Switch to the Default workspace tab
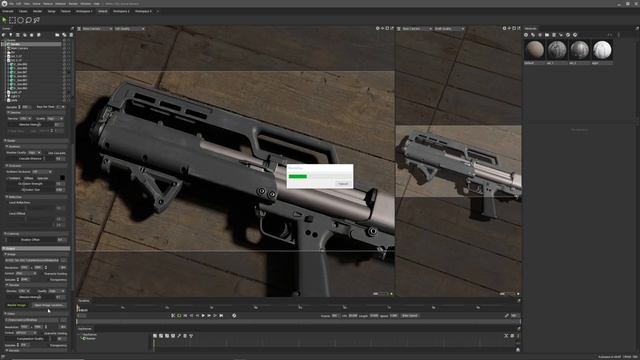This screenshot has height=360, width=640. click(x=102, y=11)
